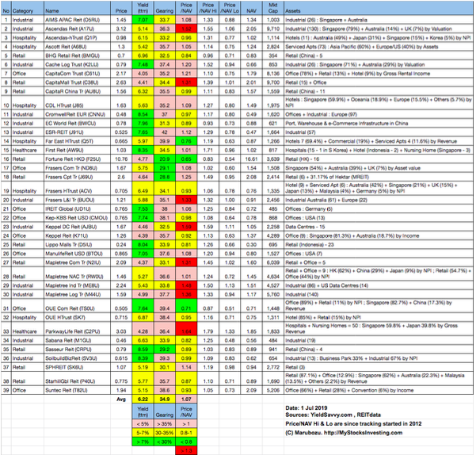
Task: Select the green legend cell '> 7%'
Action: (143, 442)
